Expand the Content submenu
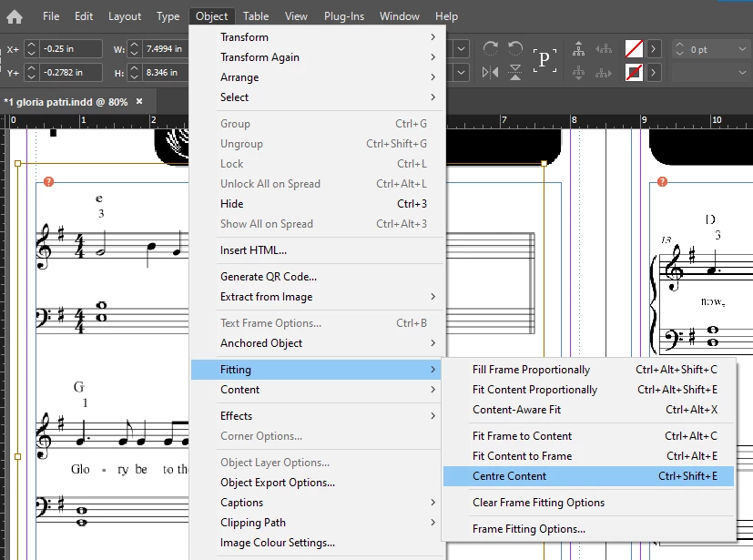 317,390
